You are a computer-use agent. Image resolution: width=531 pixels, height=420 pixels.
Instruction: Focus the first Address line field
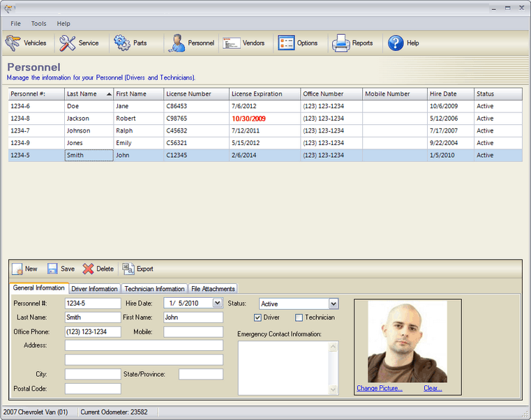(x=144, y=345)
